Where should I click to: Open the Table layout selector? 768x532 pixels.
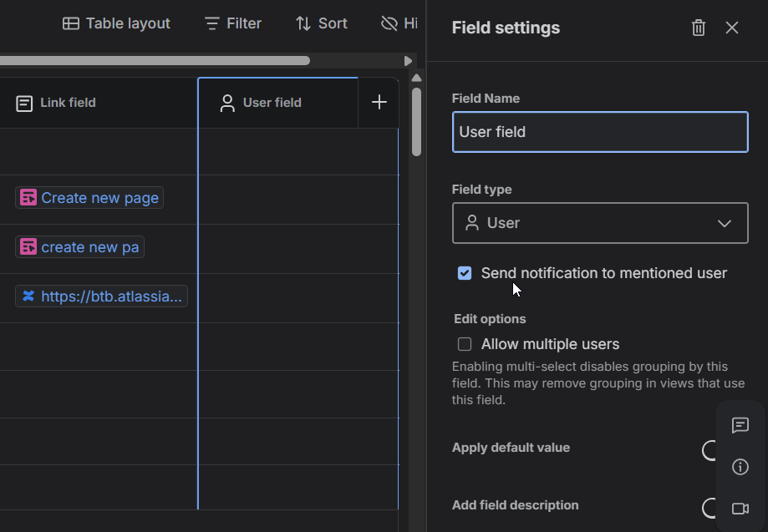point(116,23)
